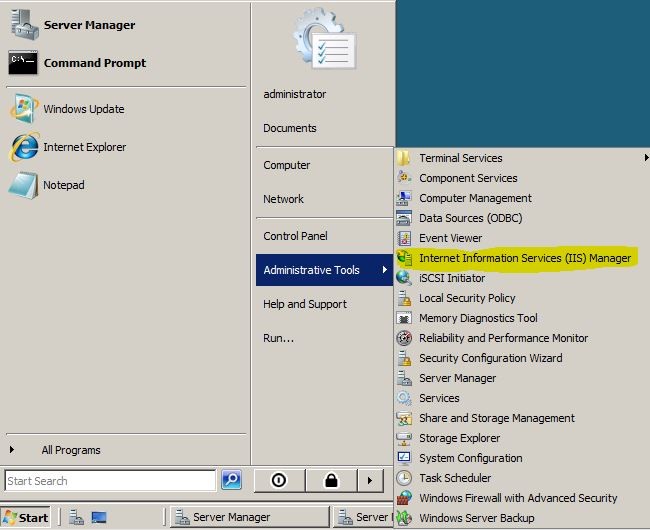Screen dimensions: 650x530
Task: Open the shutdown options arrow button
Action: [370, 481]
